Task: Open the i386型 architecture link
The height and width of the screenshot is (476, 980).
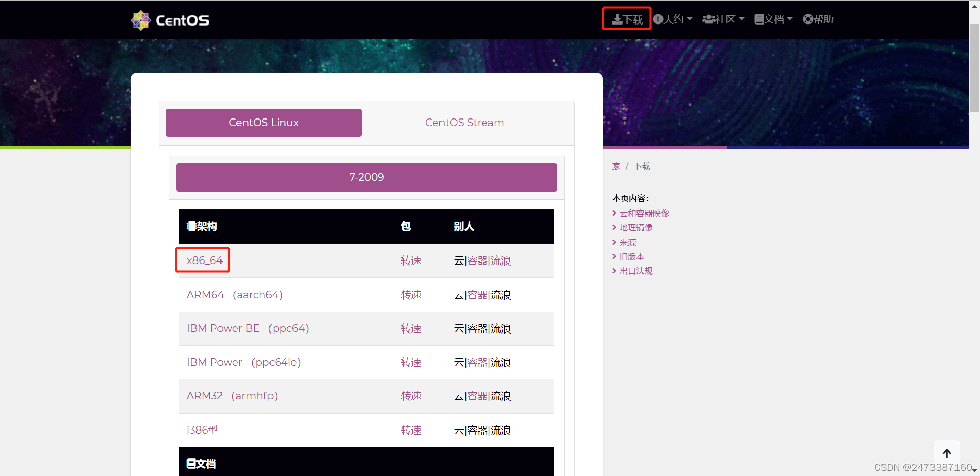Action: coord(203,430)
